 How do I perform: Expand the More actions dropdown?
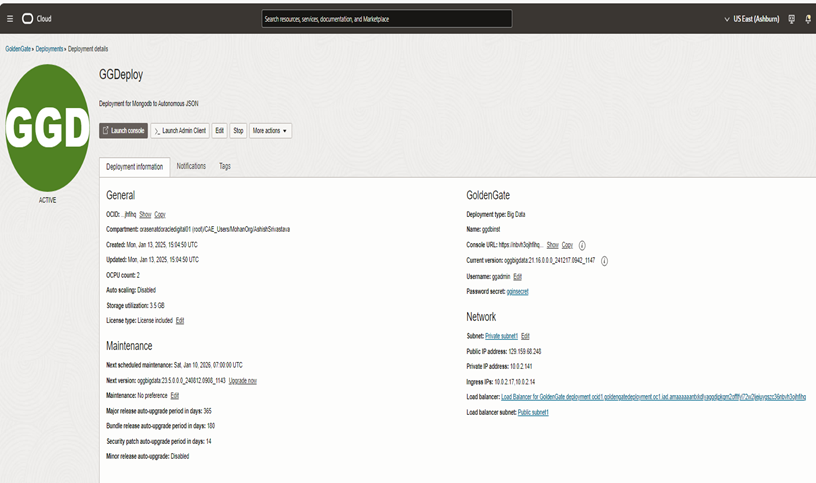pyautogui.click(x=270, y=131)
